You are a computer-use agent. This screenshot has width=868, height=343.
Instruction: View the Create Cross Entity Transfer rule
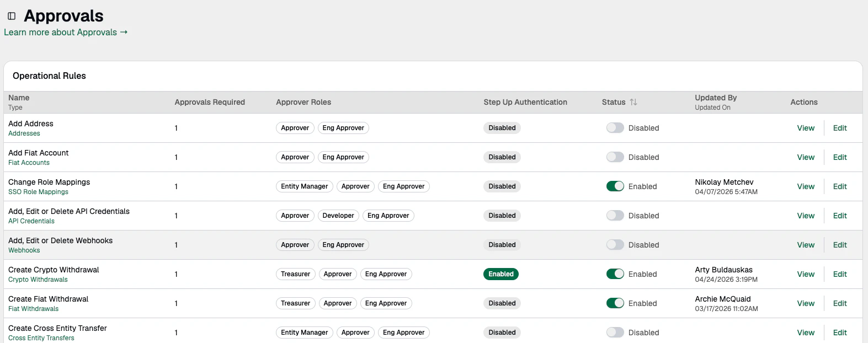point(806,333)
